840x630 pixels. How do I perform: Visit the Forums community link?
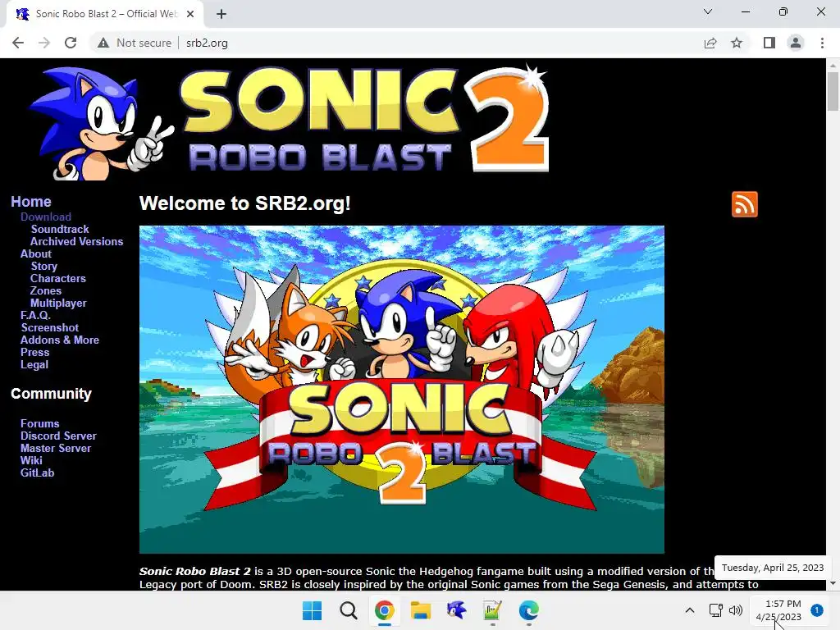[39, 423]
